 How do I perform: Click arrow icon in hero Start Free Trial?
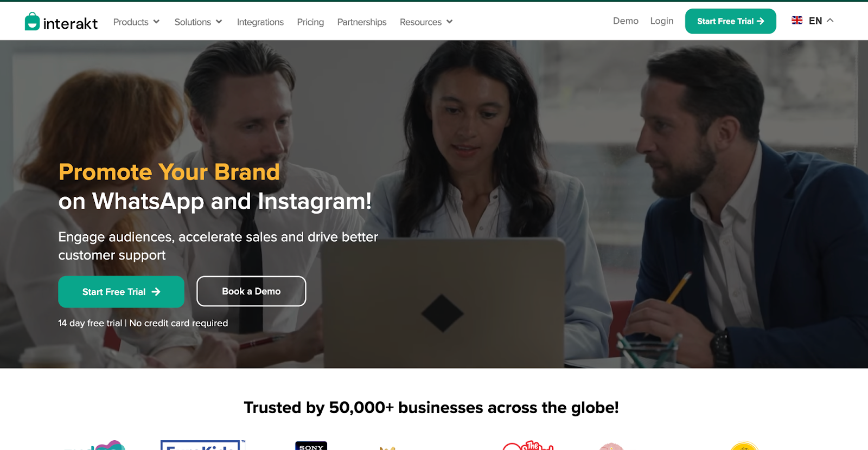(156, 292)
